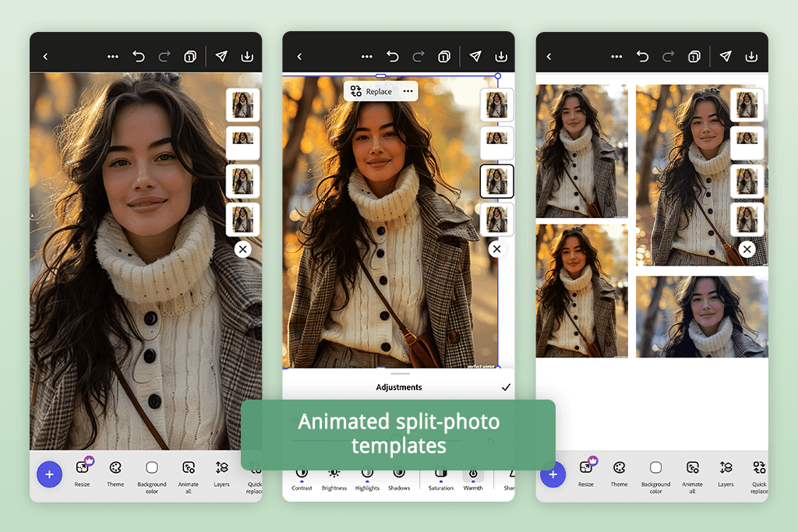Tap blue plus button on photo collage screen
The image size is (798, 532).
coord(553,474)
